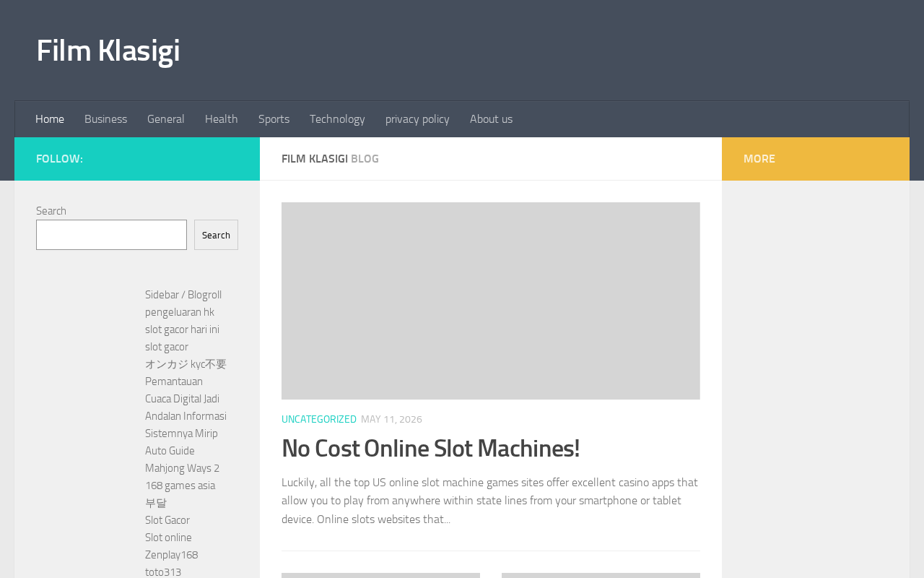
Task: Click the 'Mahjong Ways 2' sidebar link
Action: (182, 468)
